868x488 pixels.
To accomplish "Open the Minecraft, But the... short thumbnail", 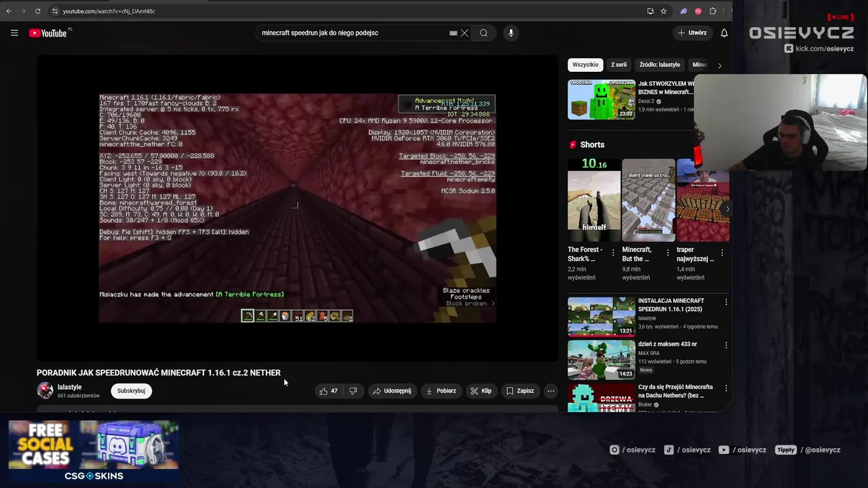I will [649, 200].
